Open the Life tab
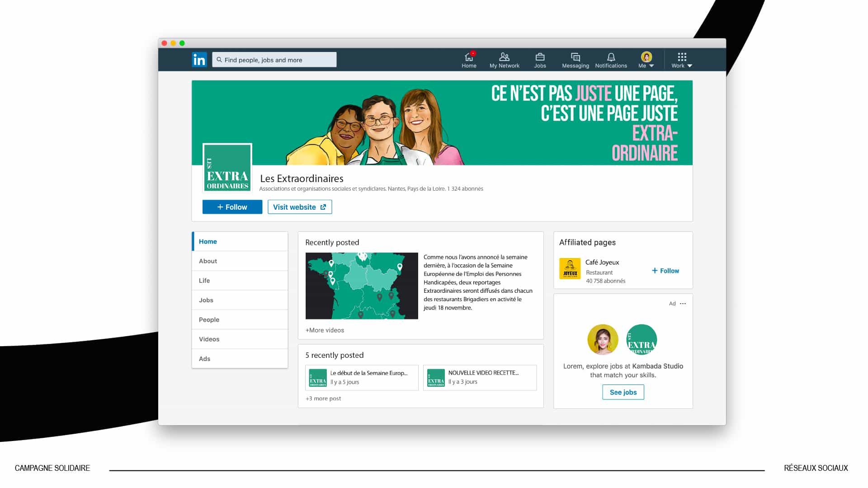Image resolution: width=868 pixels, height=488 pixels. pos(240,281)
